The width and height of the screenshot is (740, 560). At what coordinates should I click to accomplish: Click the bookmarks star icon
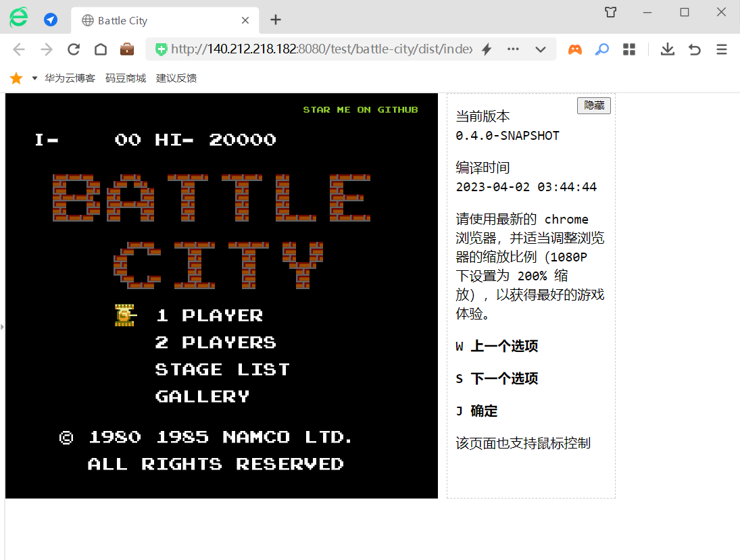click(16, 78)
